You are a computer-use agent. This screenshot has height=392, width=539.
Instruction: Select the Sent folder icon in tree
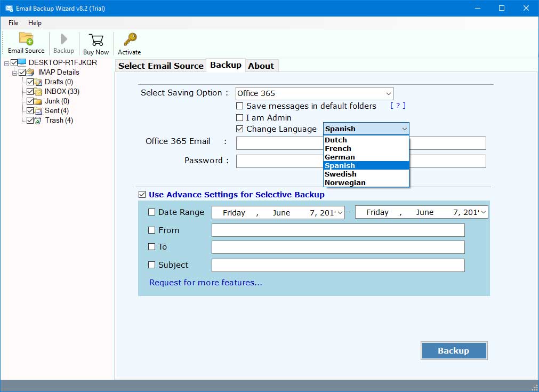point(38,111)
